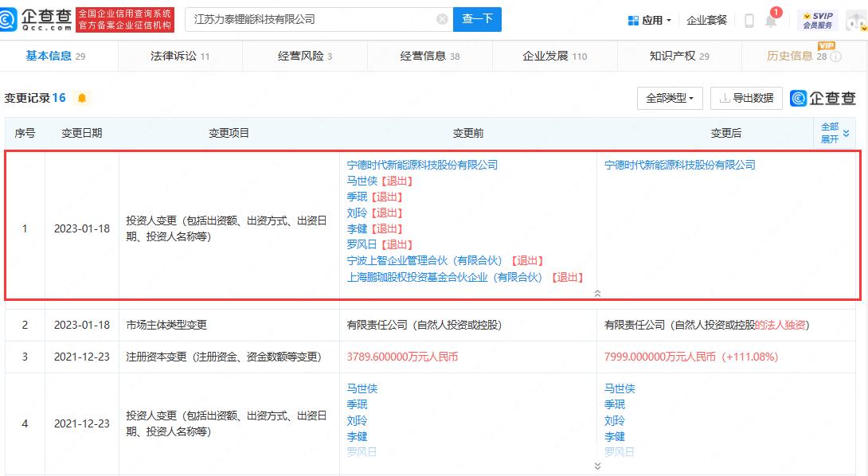Collapse row 1 using the double-up chevron
868x476 pixels.
[x=597, y=294]
